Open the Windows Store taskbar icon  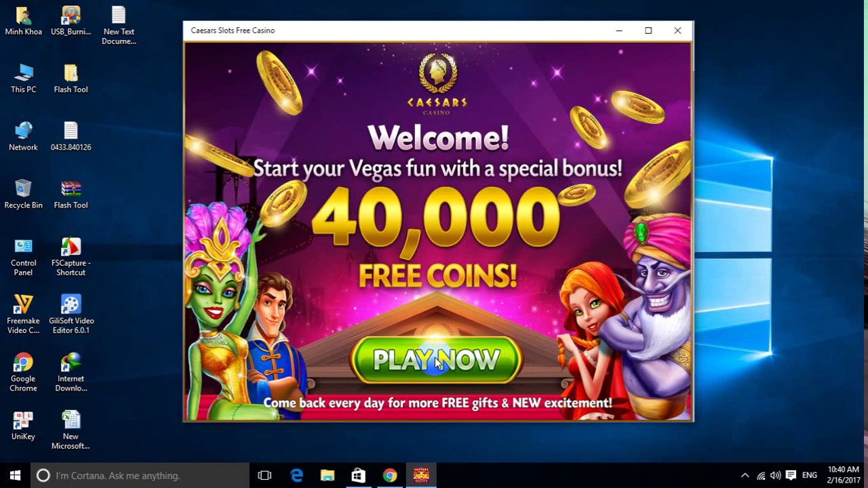click(358, 475)
